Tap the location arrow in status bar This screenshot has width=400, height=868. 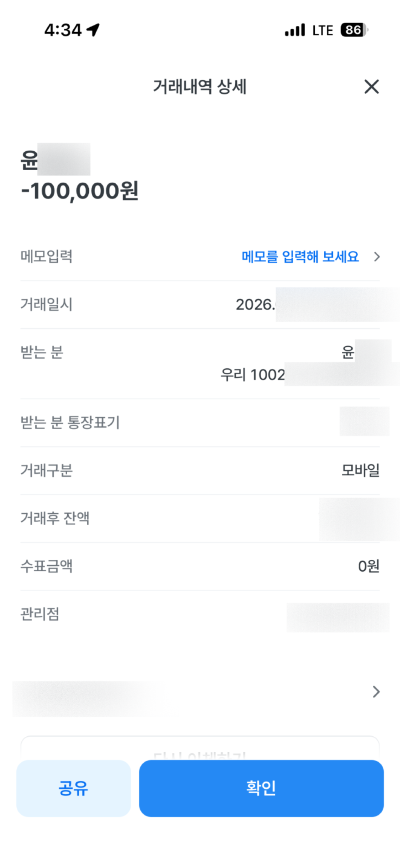tap(93, 30)
